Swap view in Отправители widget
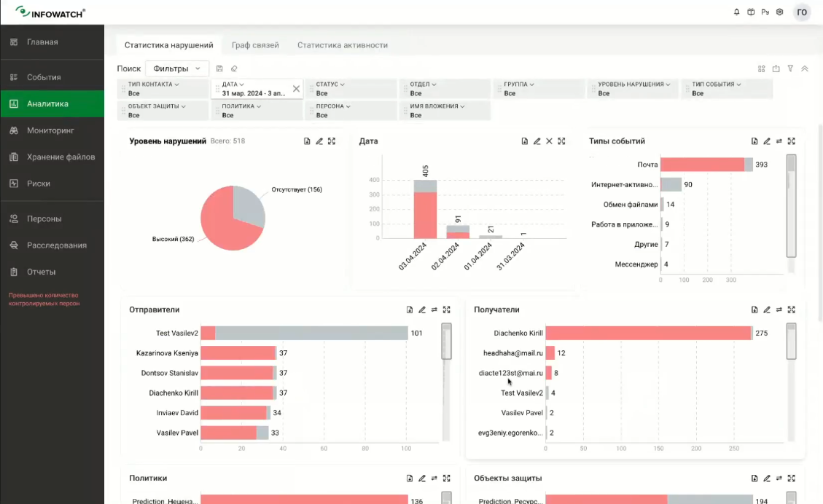Image resolution: width=823 pixels, height=504 pixels. (x=434, y=310)
